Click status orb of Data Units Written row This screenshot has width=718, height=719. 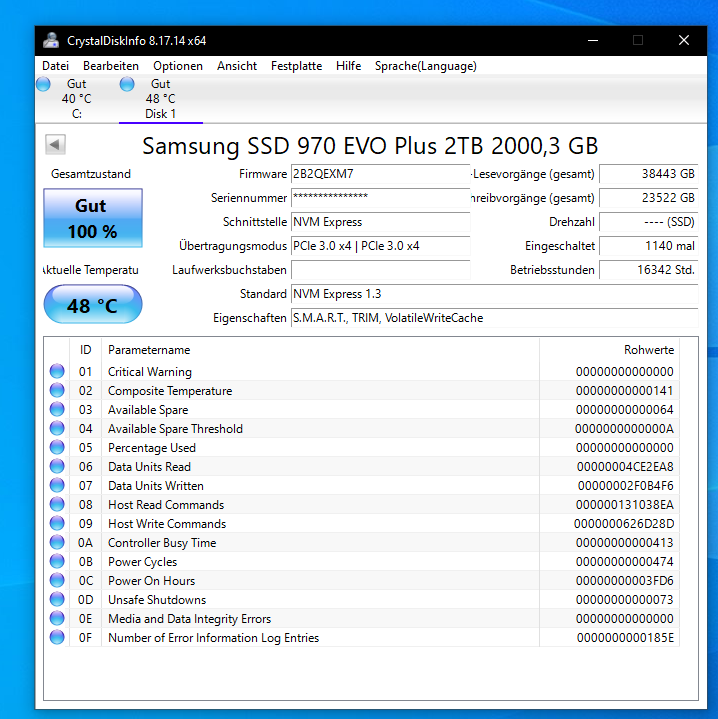(x=57, y=485)
